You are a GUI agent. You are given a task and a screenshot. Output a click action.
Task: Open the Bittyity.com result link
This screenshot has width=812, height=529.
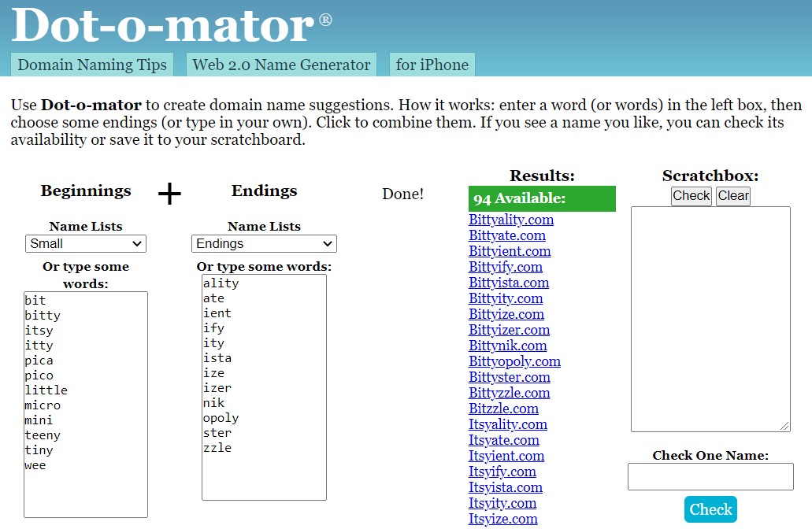[506, 298]
